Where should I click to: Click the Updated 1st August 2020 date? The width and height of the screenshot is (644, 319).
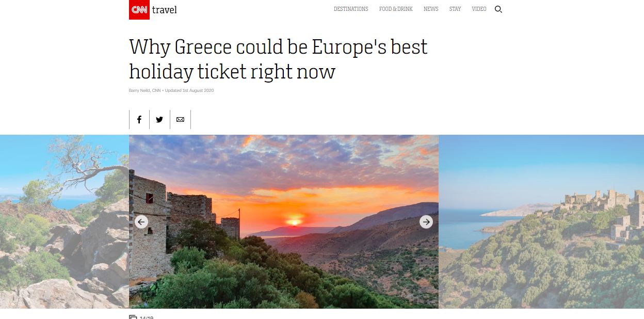click(189, 91)
